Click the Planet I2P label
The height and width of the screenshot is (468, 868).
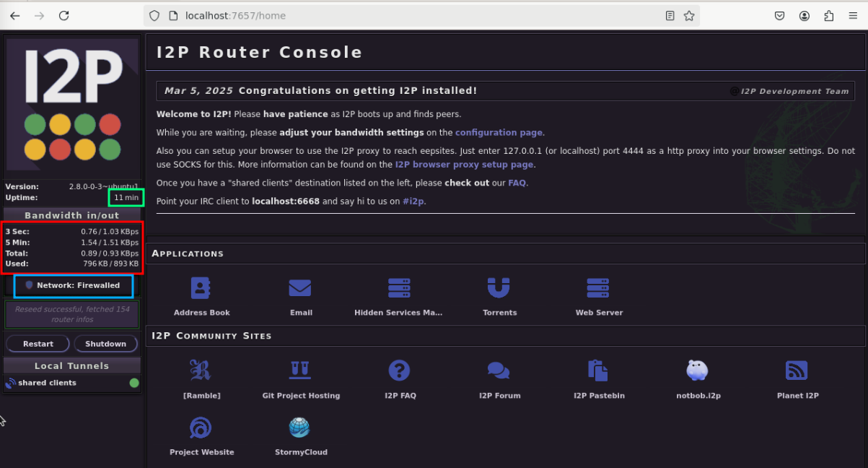[797, 396]
